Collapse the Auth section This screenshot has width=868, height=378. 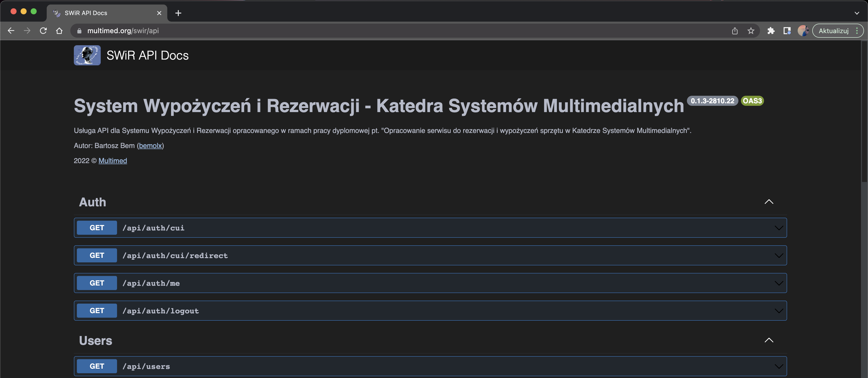(769, 202)
